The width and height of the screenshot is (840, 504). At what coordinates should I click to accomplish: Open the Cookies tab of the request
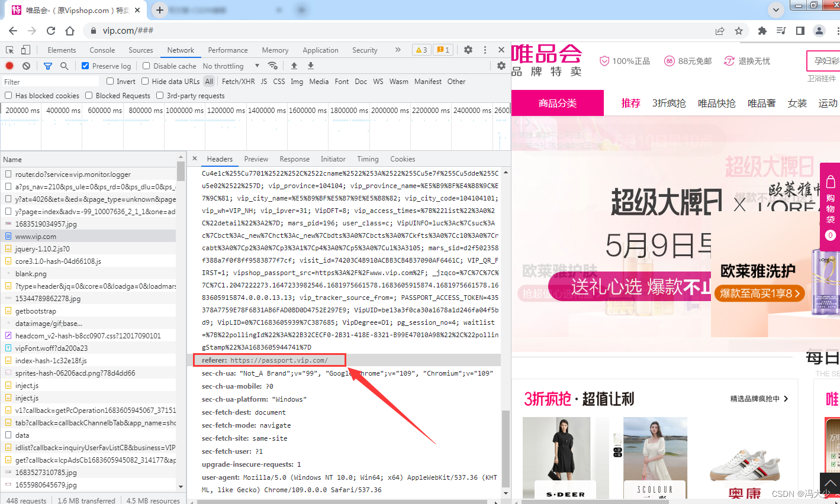tap(403, 159)
